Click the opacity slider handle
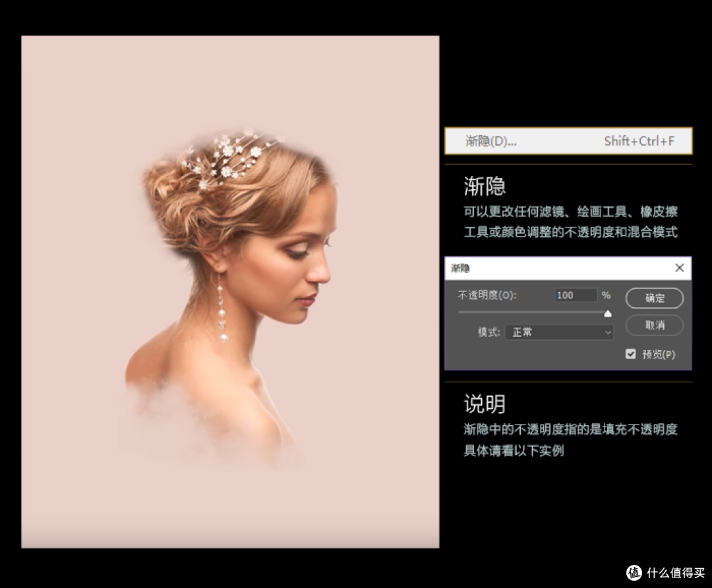The width and height of the screenshot is (712, 588). [x=608, y=313]
